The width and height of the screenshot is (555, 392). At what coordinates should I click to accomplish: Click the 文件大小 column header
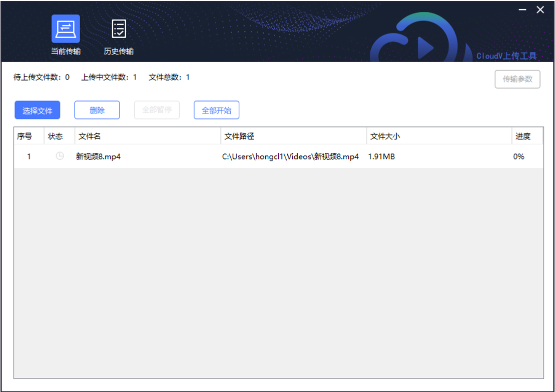coord(439,136)
